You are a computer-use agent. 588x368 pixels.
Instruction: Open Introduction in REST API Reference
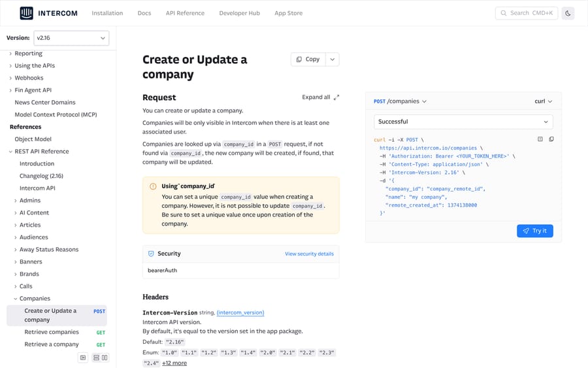[x=37, y=163]
